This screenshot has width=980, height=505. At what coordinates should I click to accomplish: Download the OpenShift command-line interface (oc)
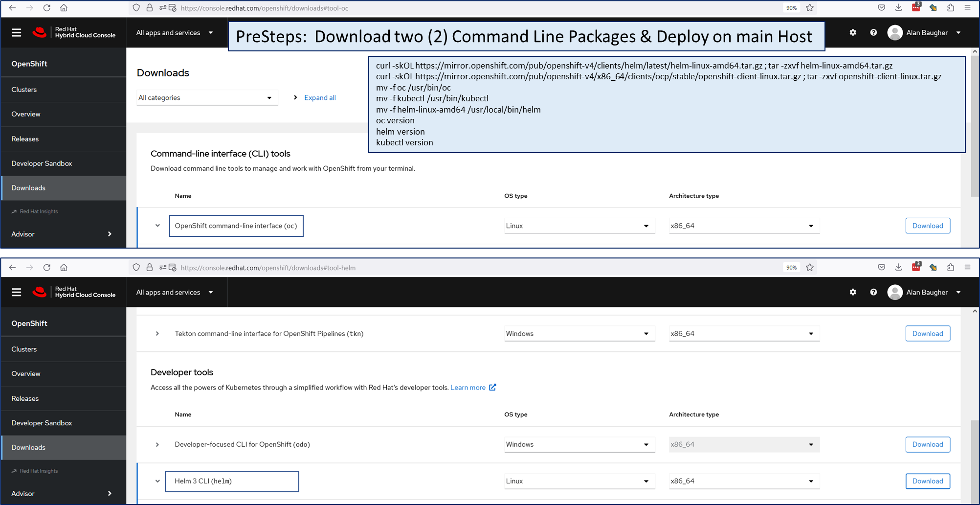(x=927, y=226)
